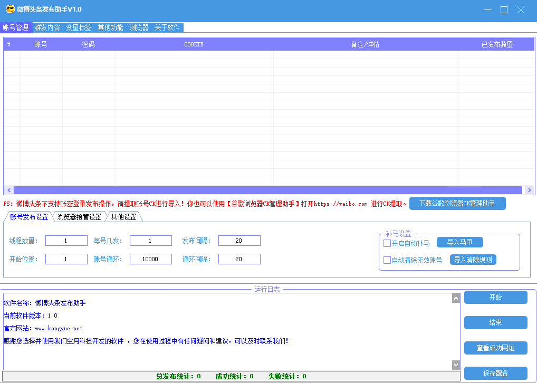Open the 关于软件 menu tab

pos(167,27)
